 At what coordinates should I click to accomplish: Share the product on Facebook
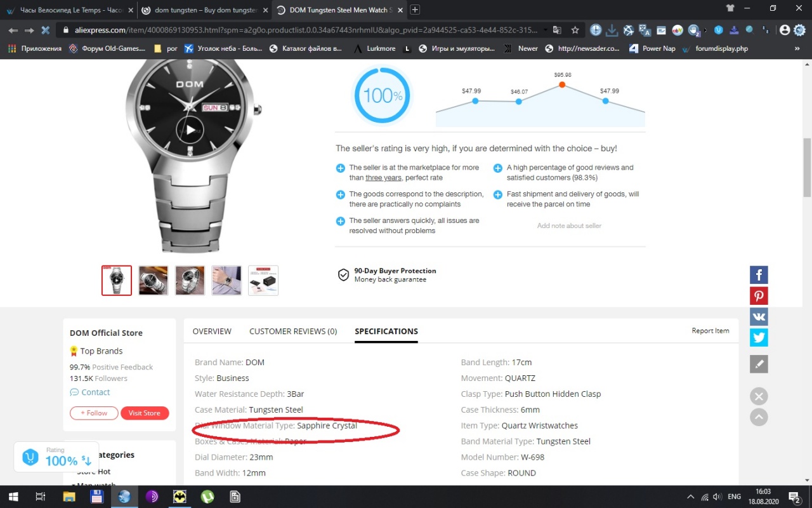coord(759,275)
